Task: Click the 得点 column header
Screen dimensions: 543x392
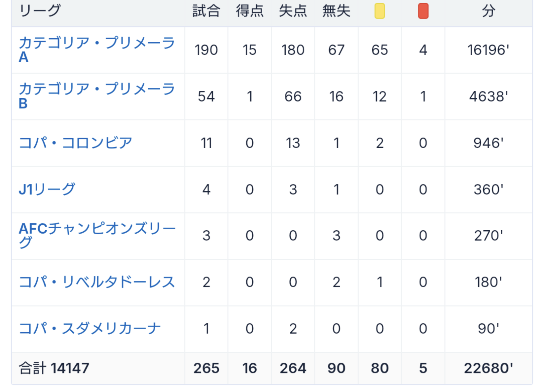Action: click(249, 11)
